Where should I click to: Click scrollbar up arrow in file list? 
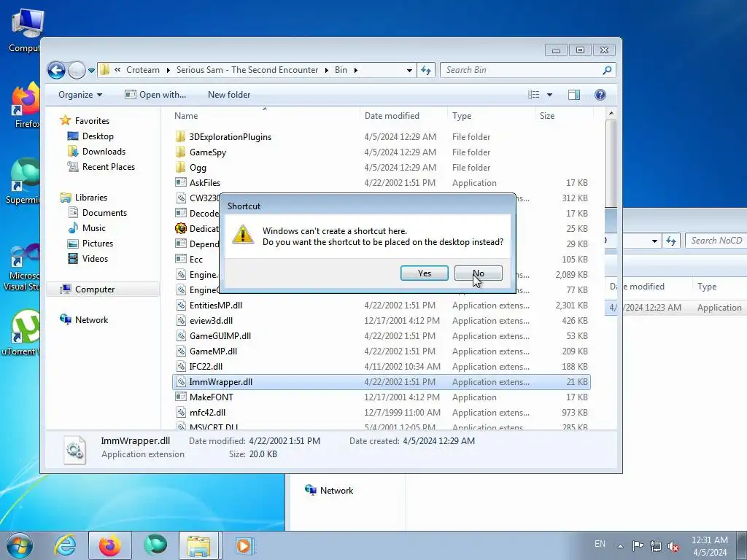pyautogui.click(x=611, y=113)
